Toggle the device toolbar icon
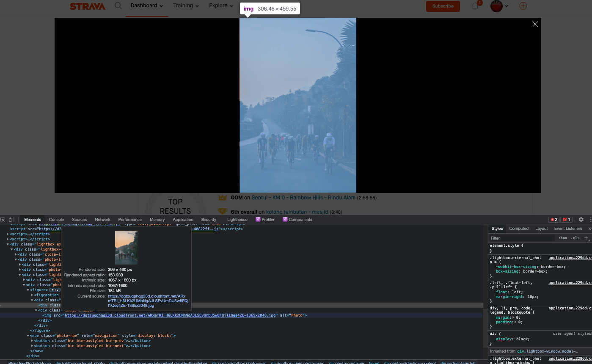 pyautogui.click(x=11, y=220)
